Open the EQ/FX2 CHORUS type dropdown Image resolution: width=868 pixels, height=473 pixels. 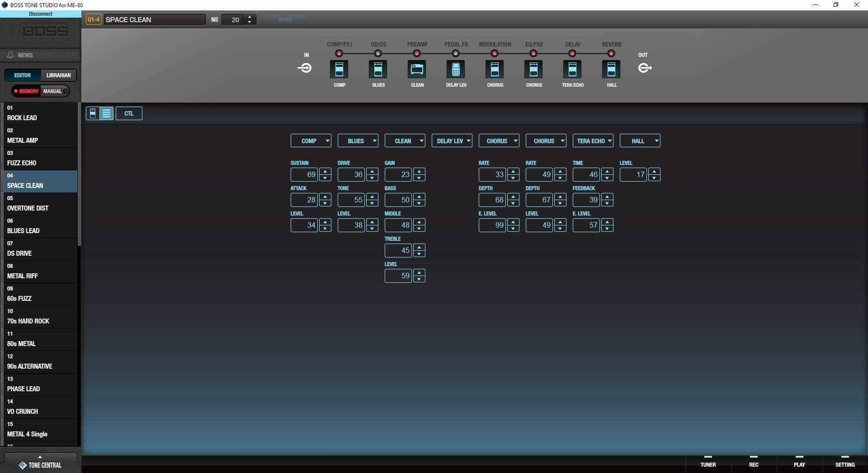546,141
